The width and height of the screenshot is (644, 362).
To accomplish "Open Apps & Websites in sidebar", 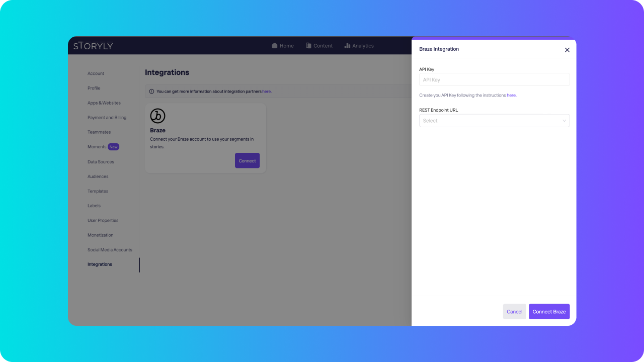I will [x=104, y=103].
